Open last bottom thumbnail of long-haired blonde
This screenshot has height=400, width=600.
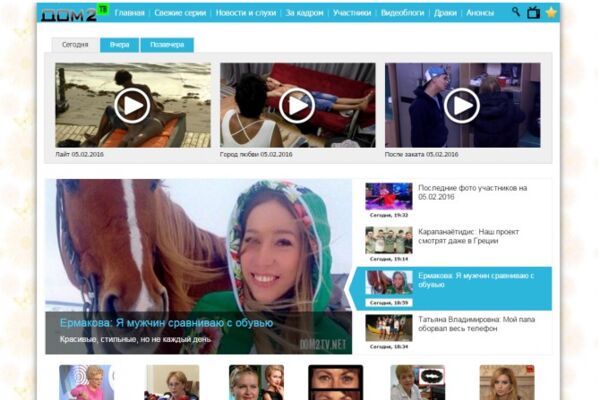pyautogui.click(x=507, y=382)
